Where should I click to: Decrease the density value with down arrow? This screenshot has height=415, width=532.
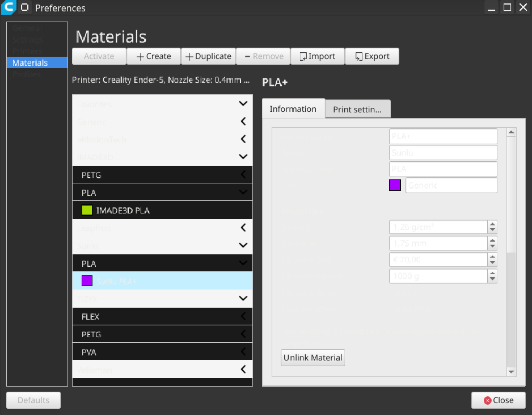[492, 230]
